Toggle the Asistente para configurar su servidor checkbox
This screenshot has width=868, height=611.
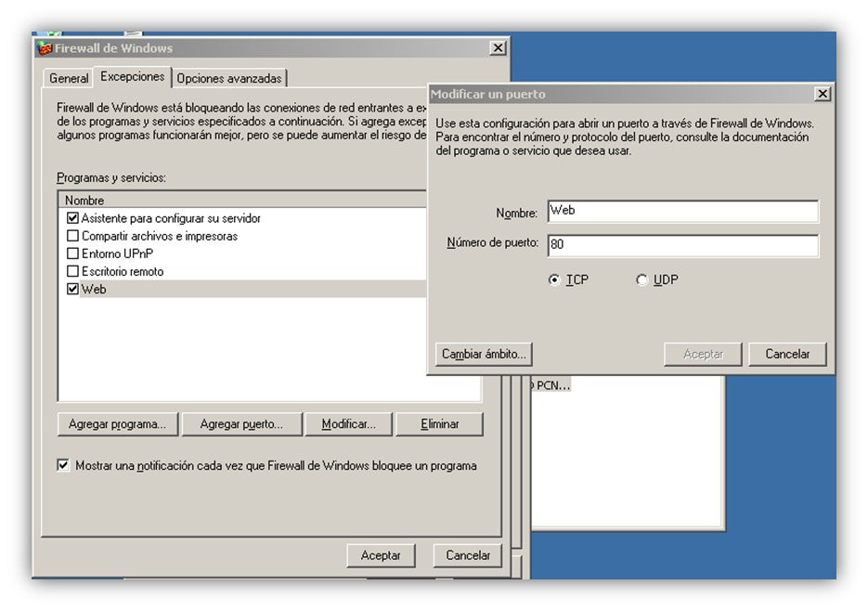tap(72, 217)
